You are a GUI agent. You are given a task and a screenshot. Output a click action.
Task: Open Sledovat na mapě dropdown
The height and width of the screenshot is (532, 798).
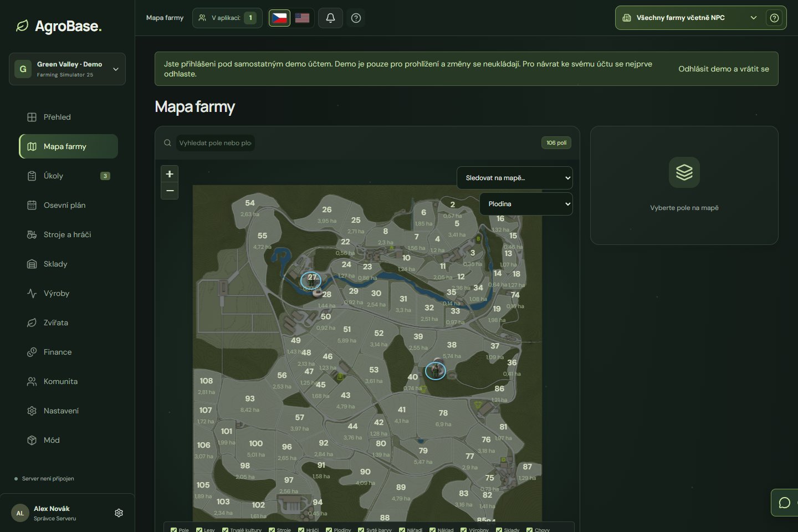(x=515, y=178)
